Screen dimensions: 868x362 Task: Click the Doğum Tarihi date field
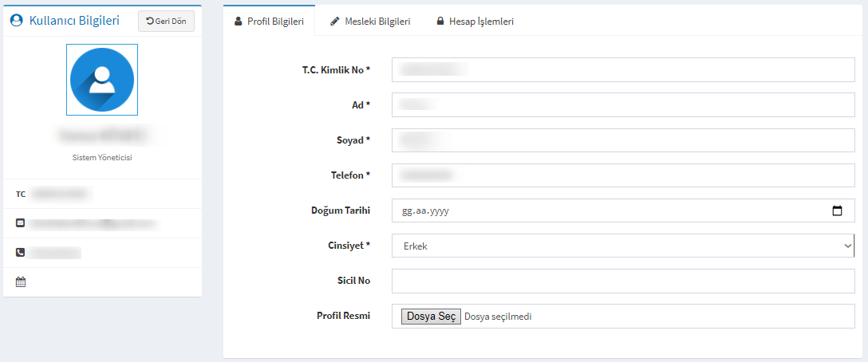pos(623,211)
